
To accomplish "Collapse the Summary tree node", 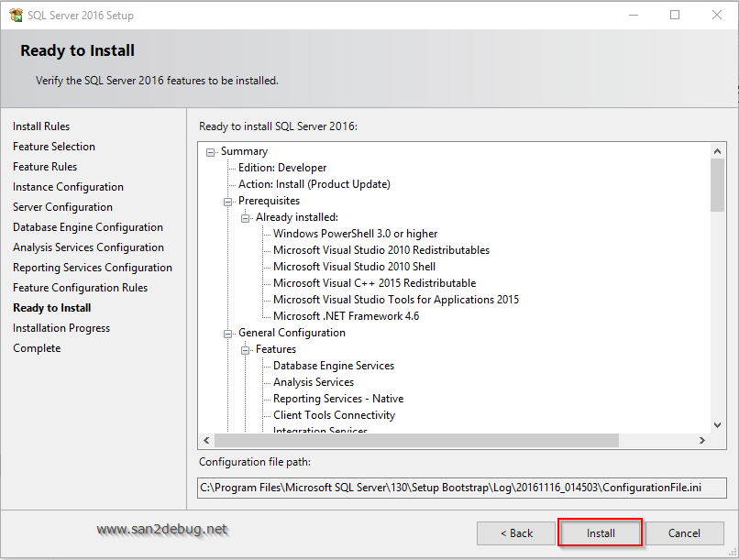I will 210,152.
